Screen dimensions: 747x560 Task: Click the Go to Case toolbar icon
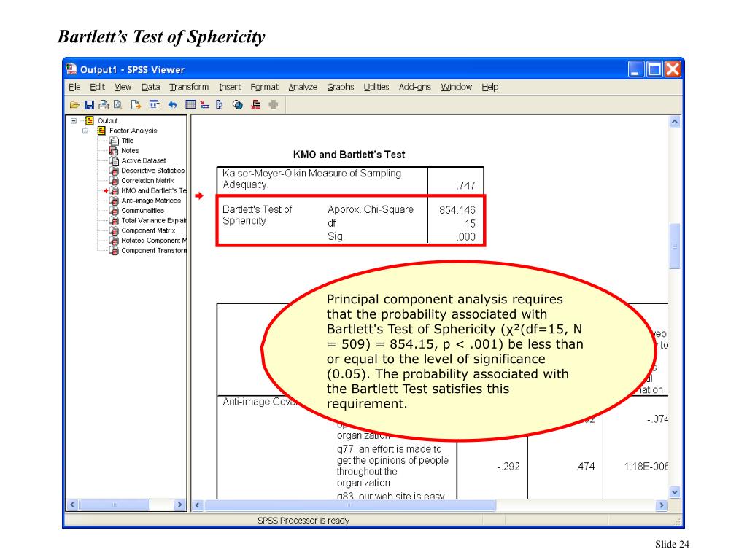pyautogui.click(x=205, y=105)
